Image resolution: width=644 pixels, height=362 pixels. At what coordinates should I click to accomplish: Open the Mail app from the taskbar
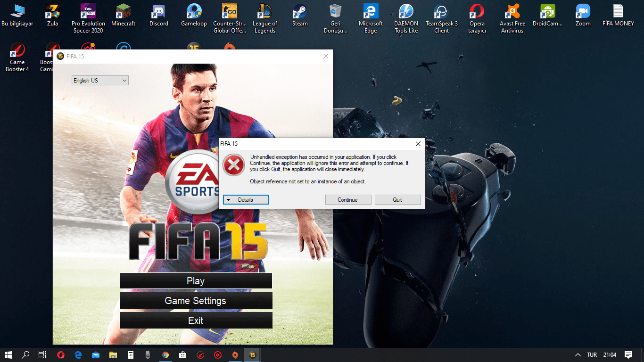(96, 355)
